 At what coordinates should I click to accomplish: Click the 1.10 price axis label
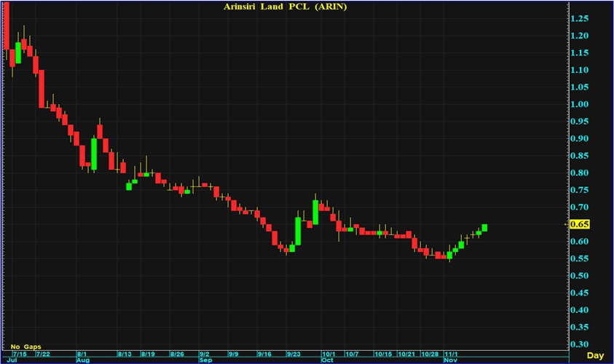point(580,70)
